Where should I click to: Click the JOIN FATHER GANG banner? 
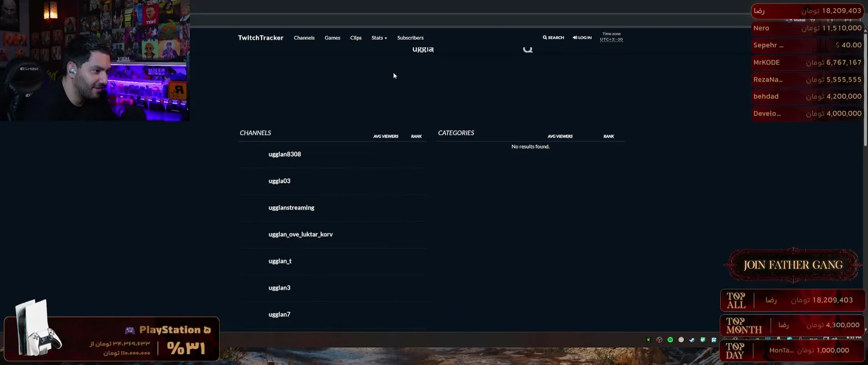pyautogui.click(x=793, y=265)
